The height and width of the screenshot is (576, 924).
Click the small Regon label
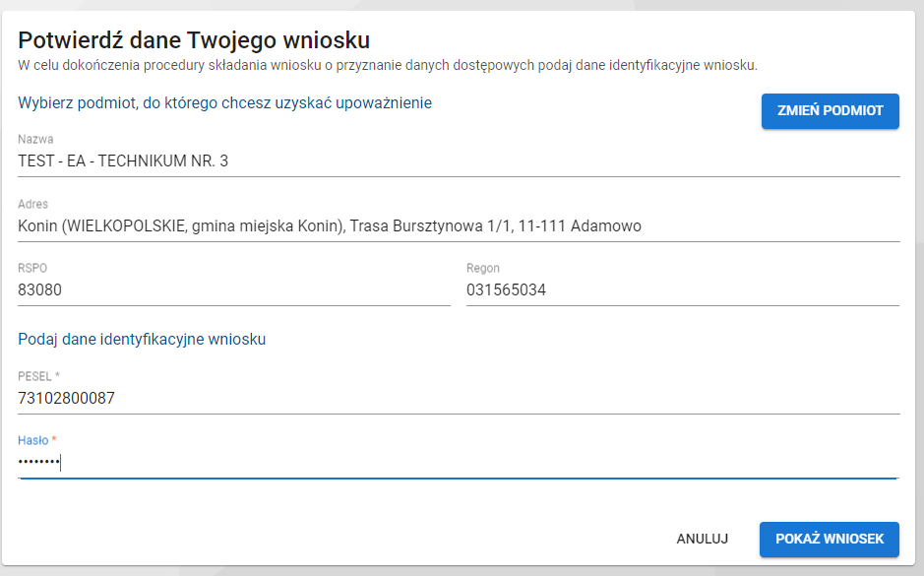pos(483,268)
